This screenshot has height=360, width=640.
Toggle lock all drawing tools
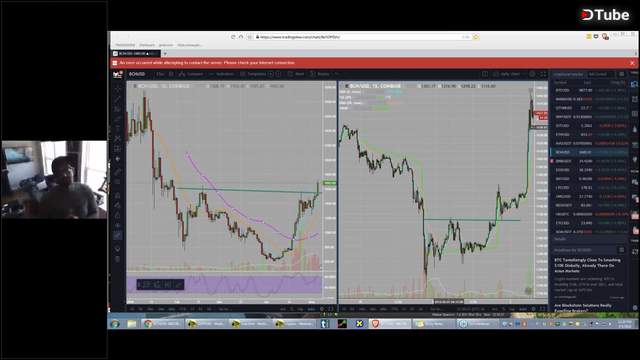118,215
